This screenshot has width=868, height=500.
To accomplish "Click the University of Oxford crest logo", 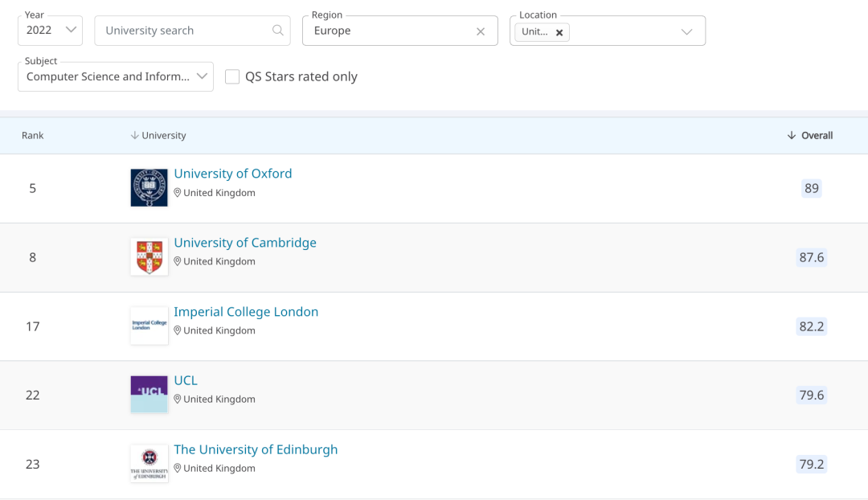I will (x=149, y=188).
